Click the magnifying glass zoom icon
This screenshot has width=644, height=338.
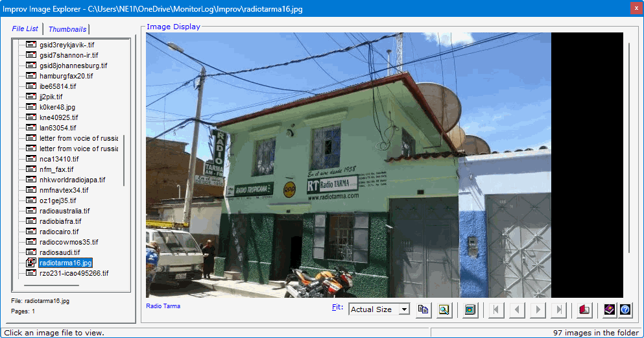(x=444, y=309)
